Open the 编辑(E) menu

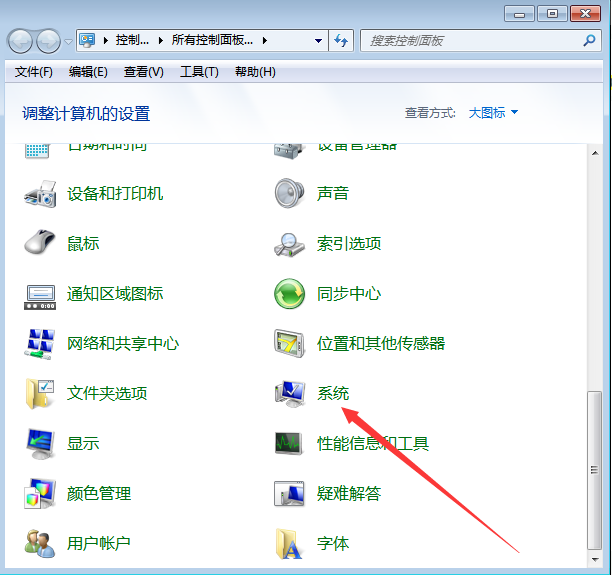88,72
